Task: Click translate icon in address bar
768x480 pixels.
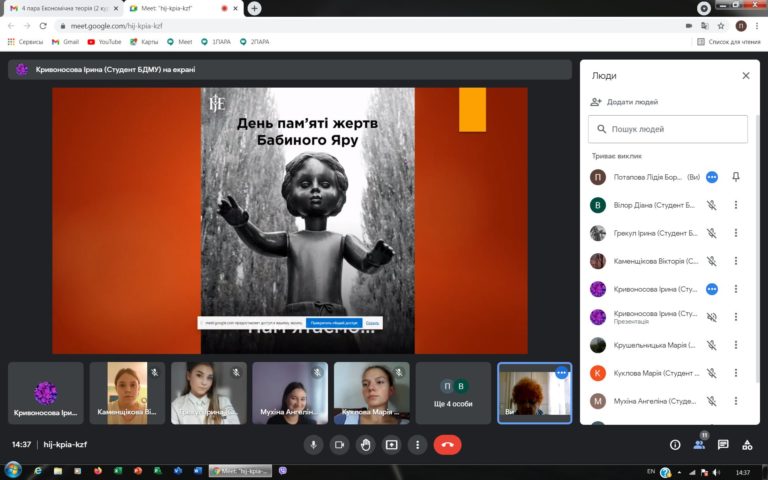Action: [705, 26]
